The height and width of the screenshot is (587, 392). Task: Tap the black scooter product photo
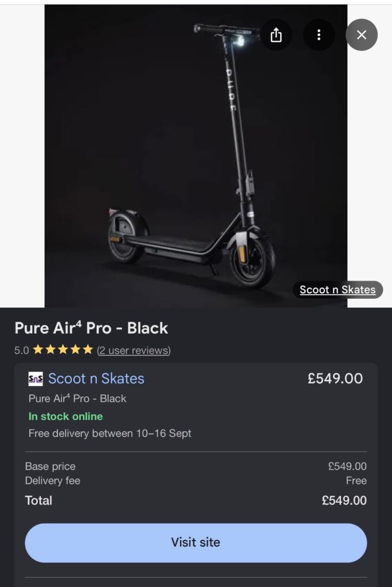click(x=196, y=156)
